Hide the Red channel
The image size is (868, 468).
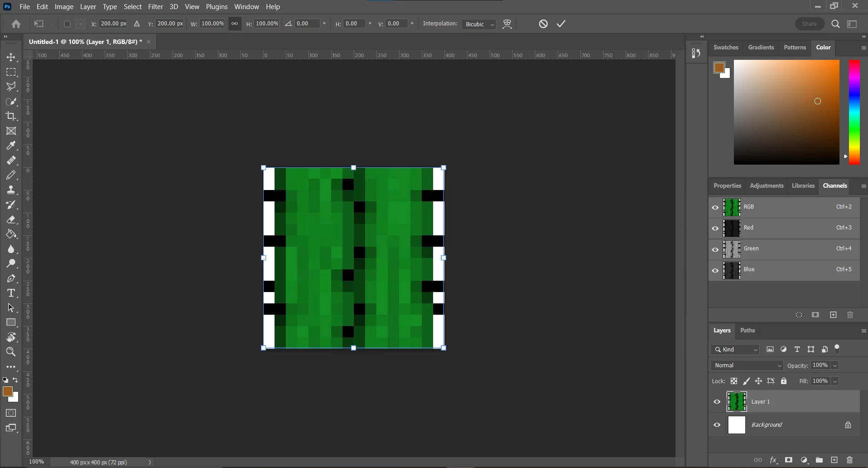click(715, 228)
